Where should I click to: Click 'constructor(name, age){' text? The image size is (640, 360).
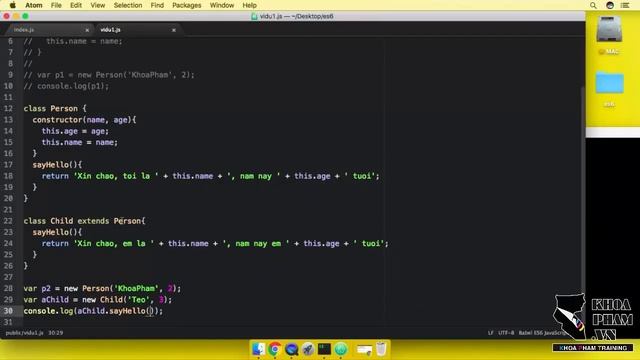84,120
